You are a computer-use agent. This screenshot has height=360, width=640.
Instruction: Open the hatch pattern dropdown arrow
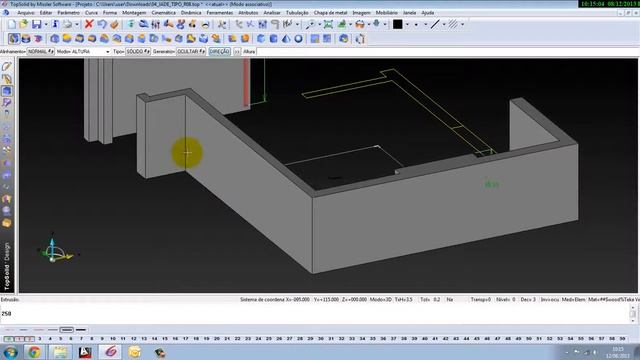click(x=462, y=24)
